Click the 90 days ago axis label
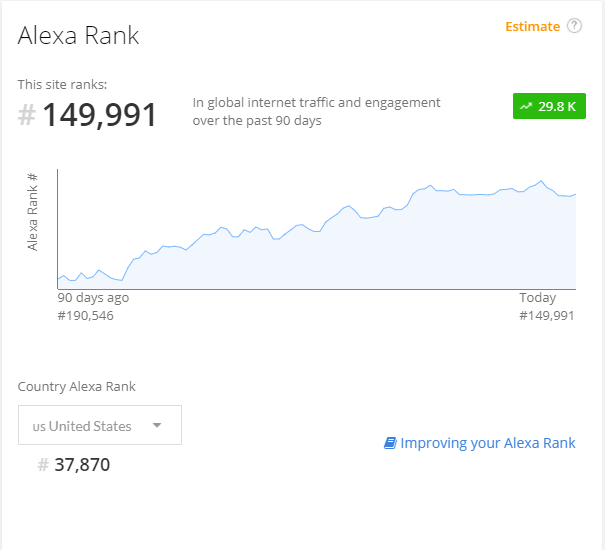This screenshot has height=550, width=605. pos(93,298)
